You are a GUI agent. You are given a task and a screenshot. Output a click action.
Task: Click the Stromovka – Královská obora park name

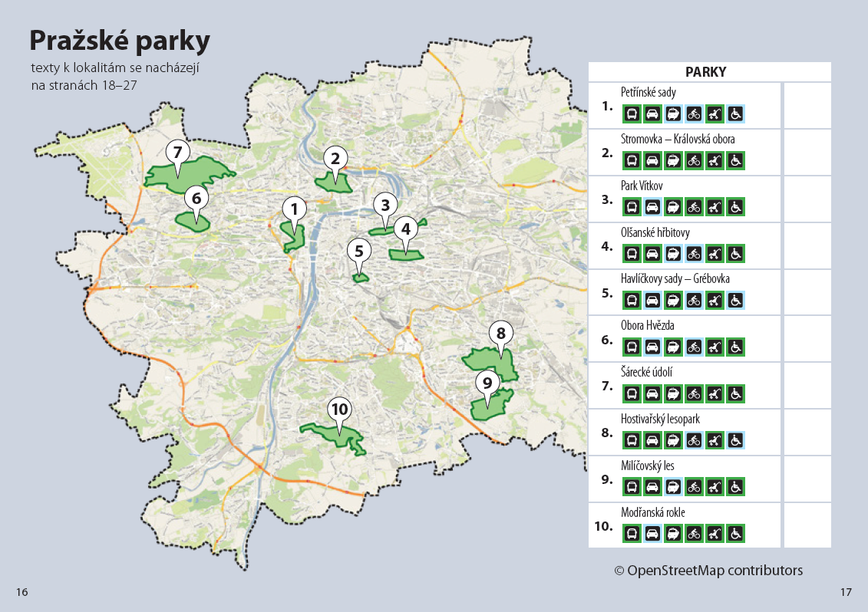[x=678, y=140]
